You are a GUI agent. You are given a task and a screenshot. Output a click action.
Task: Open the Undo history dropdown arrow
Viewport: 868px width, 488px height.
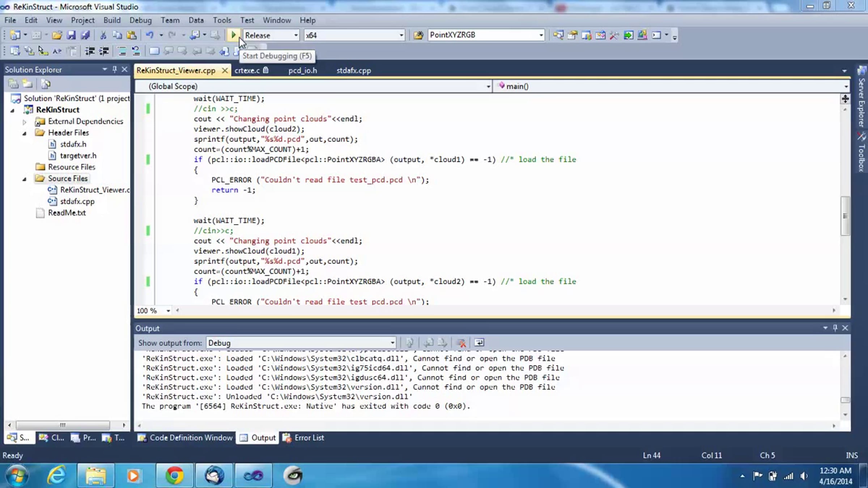coord(161,35)
